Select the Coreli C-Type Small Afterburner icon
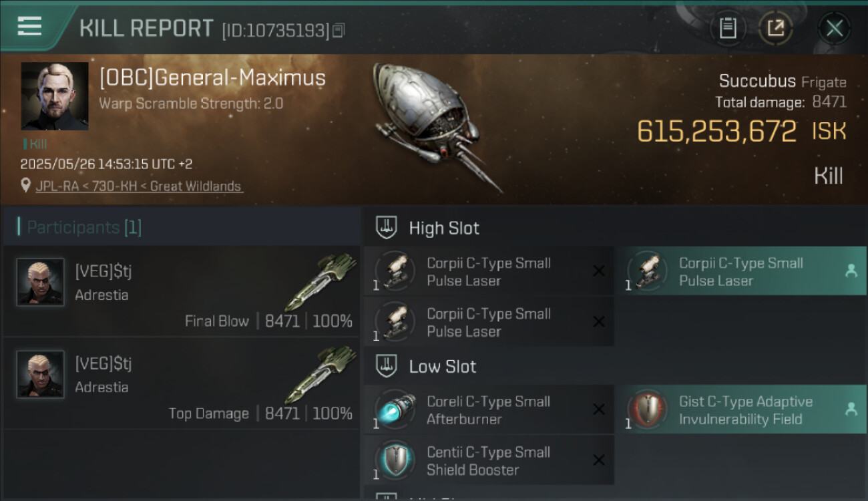 pos(395,409)
